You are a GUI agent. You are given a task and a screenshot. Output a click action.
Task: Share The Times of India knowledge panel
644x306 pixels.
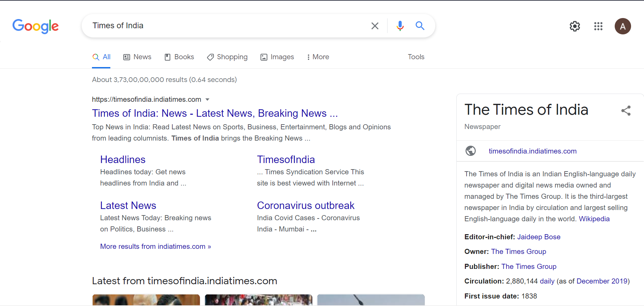click(x=626, y=111)
